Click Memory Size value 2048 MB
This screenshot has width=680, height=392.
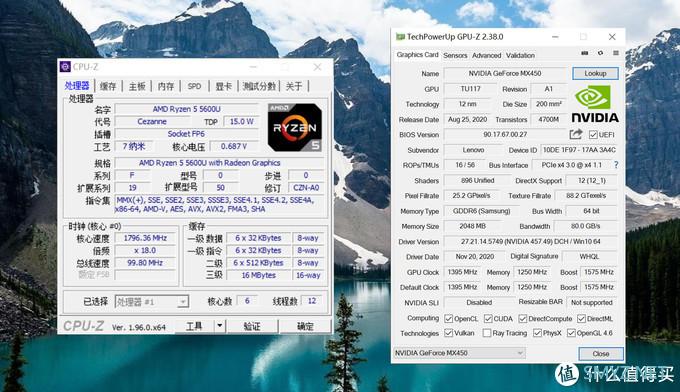472,226
